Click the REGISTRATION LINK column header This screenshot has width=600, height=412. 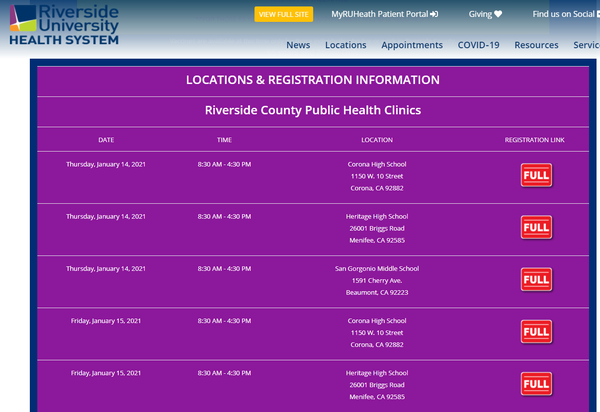coord(535,140)
